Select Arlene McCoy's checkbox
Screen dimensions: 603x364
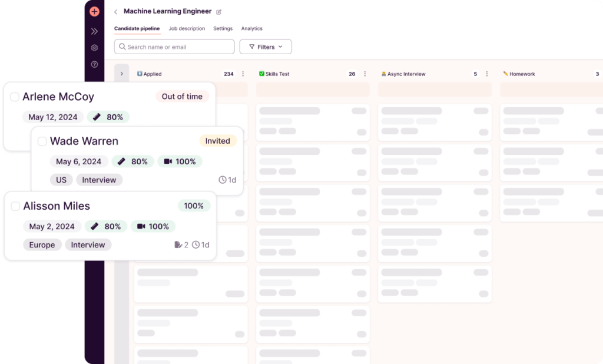(x=15, y=96)
